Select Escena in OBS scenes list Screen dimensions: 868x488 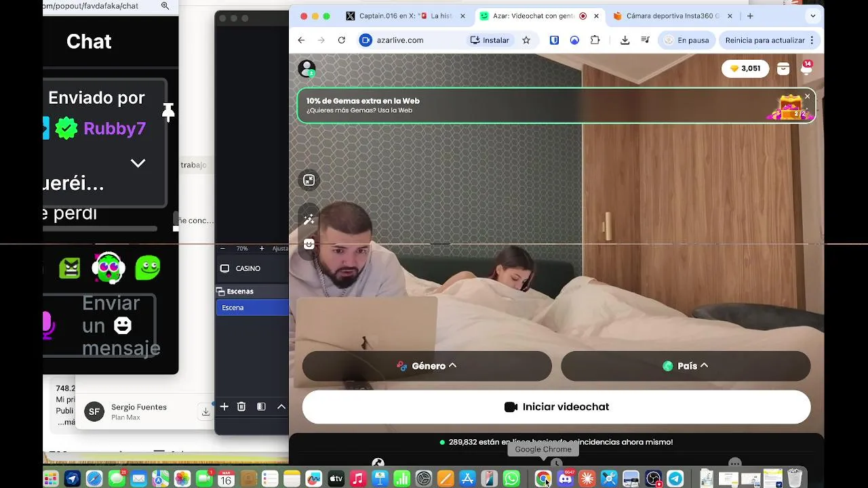point(252,308)
